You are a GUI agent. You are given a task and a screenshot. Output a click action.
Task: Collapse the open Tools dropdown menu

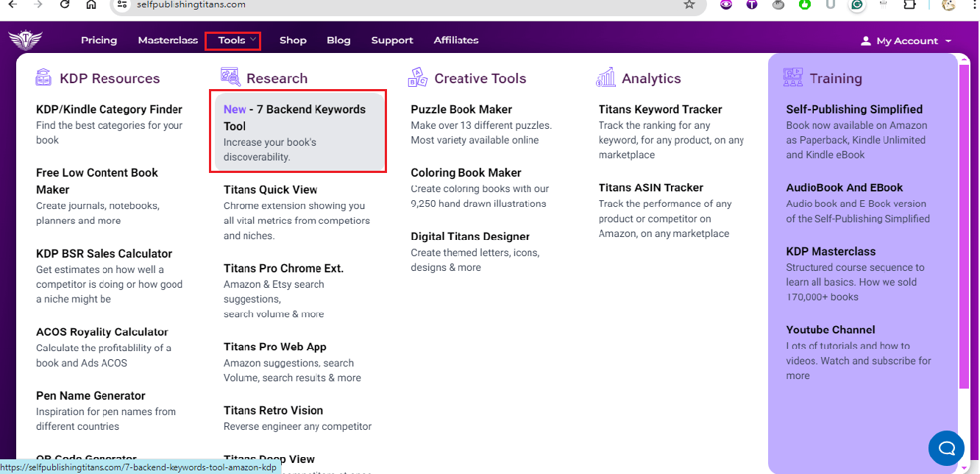coord(229,40)
